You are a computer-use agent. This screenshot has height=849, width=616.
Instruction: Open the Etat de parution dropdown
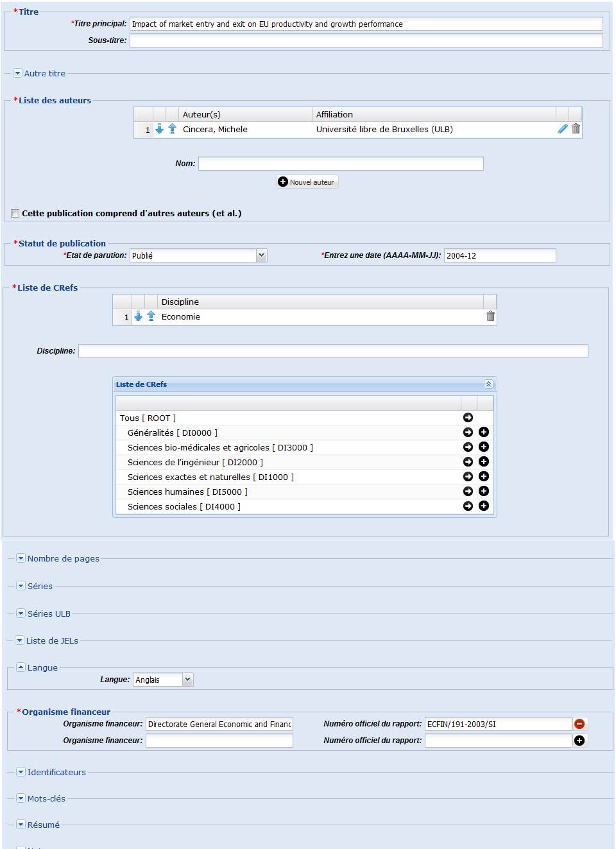(x=261, y=255)
